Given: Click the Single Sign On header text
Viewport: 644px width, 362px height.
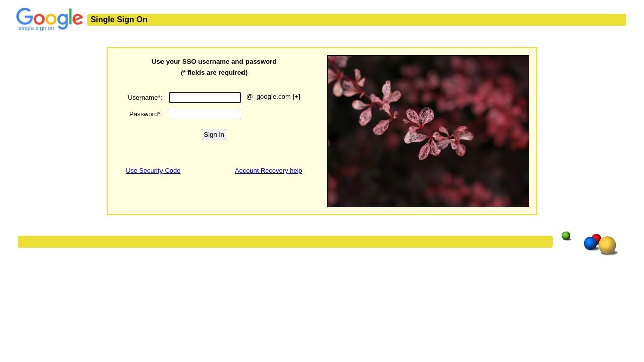Looking at the screenshot, I should 119,20.
